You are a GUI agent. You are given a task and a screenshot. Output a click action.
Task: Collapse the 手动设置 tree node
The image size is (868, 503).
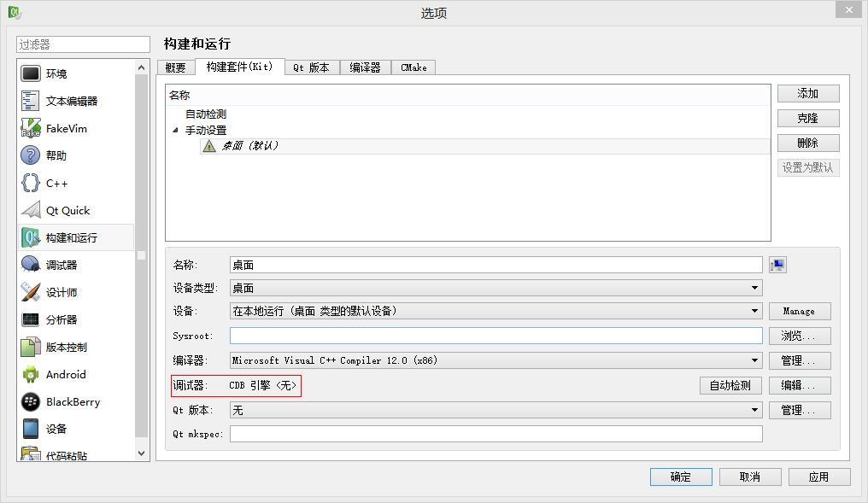[x=175, y=131]
